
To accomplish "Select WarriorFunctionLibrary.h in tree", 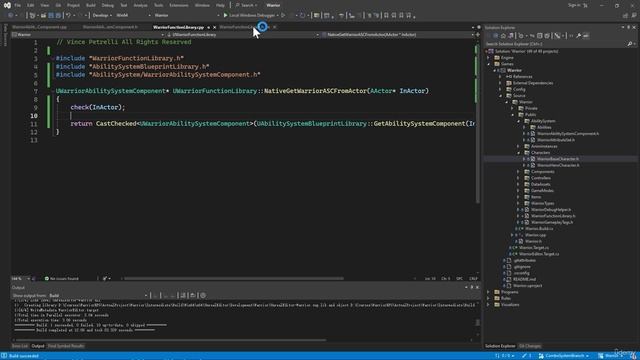I will pos(553,216).
